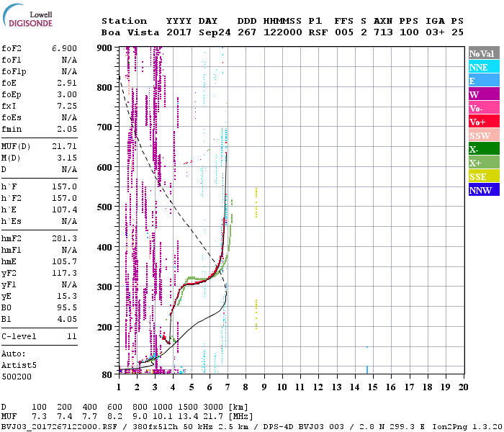Click the Ion2Png 1.3.20 footer text
The height and width of the screenshot is (432, 504).
click(467, 427)
